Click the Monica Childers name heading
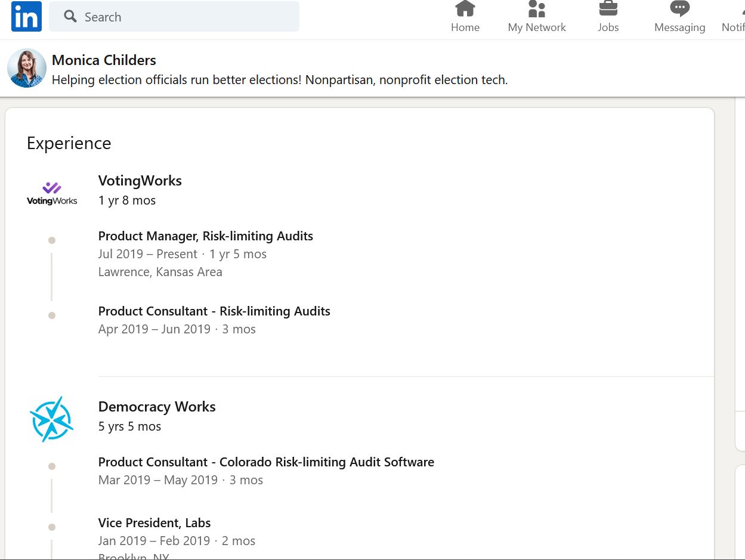The height and width of the screenshot is (560, 745). (104, 60)
